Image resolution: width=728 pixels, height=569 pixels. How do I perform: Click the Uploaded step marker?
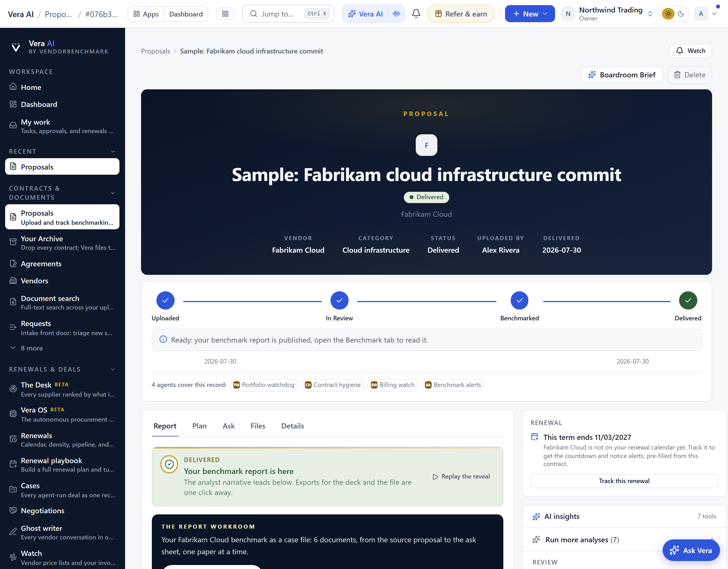[165, 300]
